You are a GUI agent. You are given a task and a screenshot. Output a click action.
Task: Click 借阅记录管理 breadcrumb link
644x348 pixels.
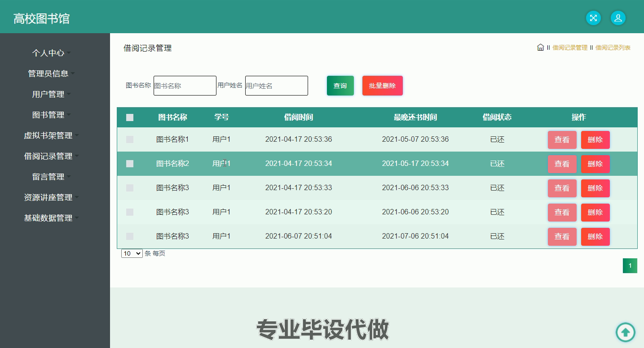click(570, 48)
